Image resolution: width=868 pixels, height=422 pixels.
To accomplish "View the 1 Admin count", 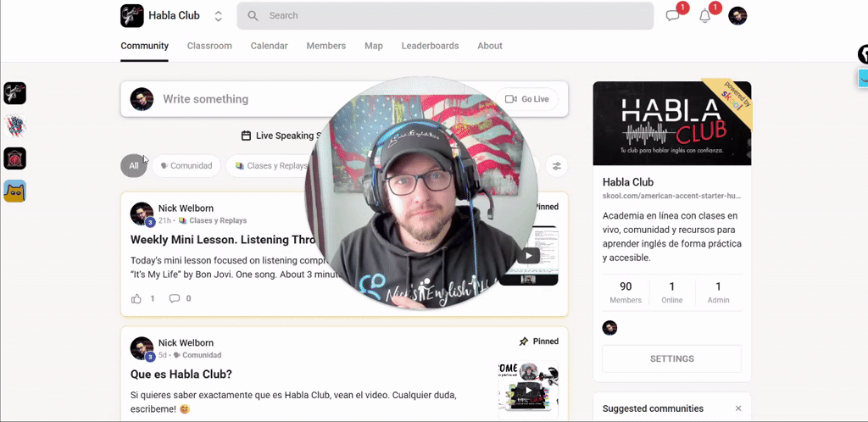I will pyautogui.click(x=719, y=292).
